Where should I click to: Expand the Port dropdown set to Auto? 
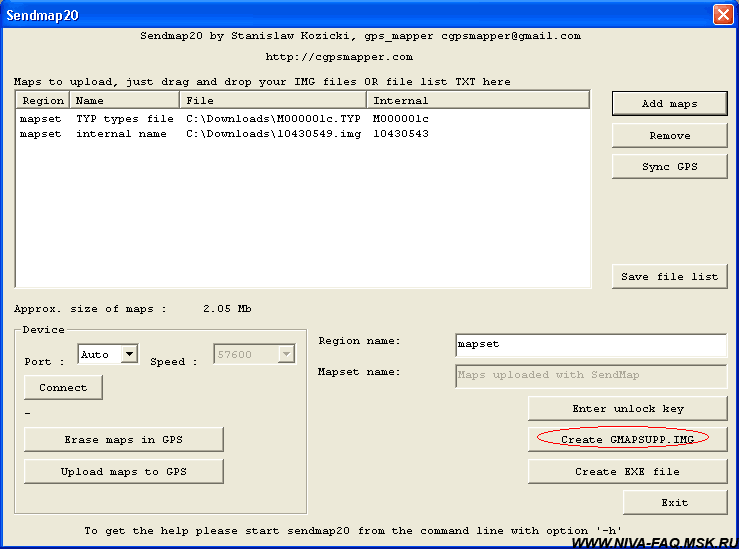coord(129,353)
